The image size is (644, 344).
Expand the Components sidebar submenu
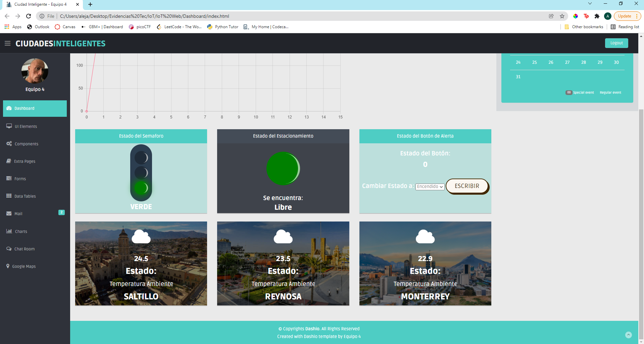pos(27,144)
